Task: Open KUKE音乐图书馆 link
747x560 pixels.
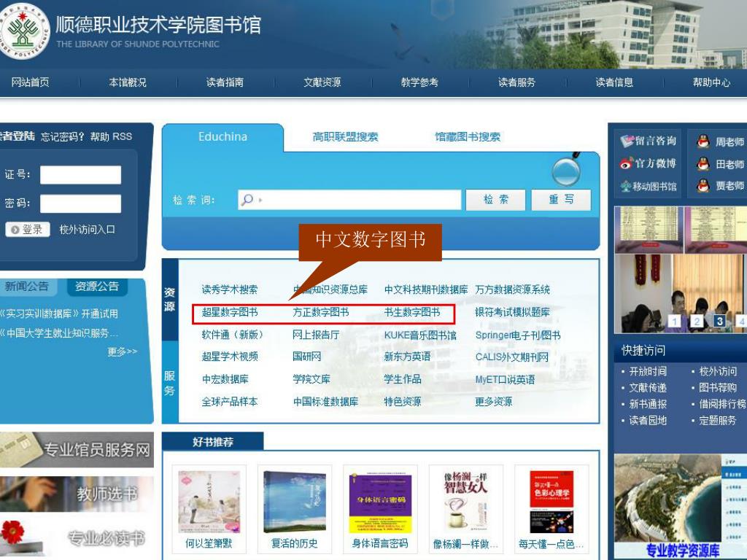Action: point(420,335)
